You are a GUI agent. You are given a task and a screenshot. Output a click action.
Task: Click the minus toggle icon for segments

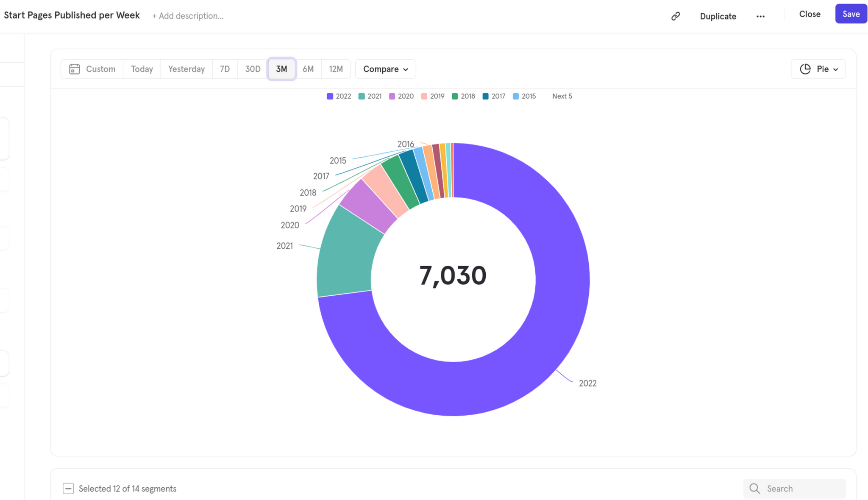click(x=67, y=488)
